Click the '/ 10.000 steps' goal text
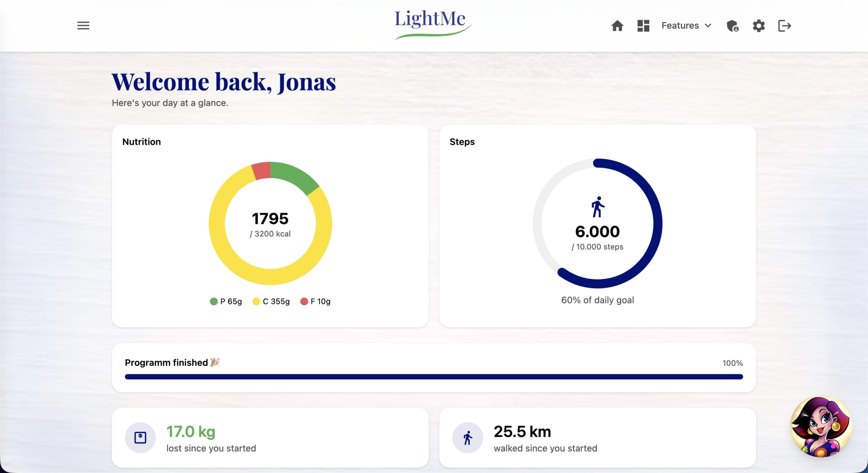The image size is (868, 473). pyautogui.click(x=598, y=247)
